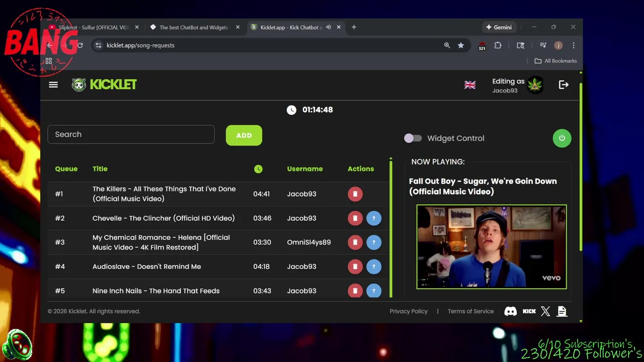Click the Title column header
The image size is (644, 362).
pyautogui.click(x=100, y=169)
